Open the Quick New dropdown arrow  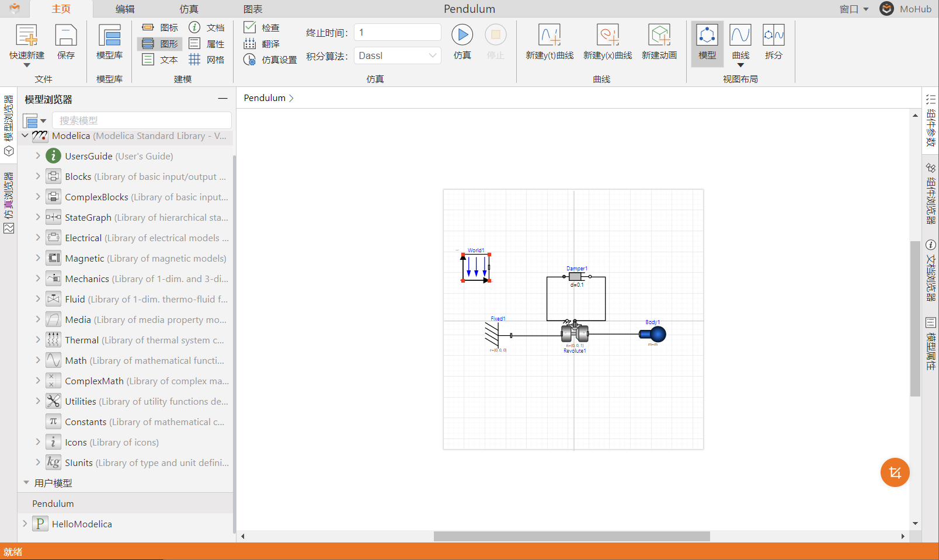pos(26,65)
